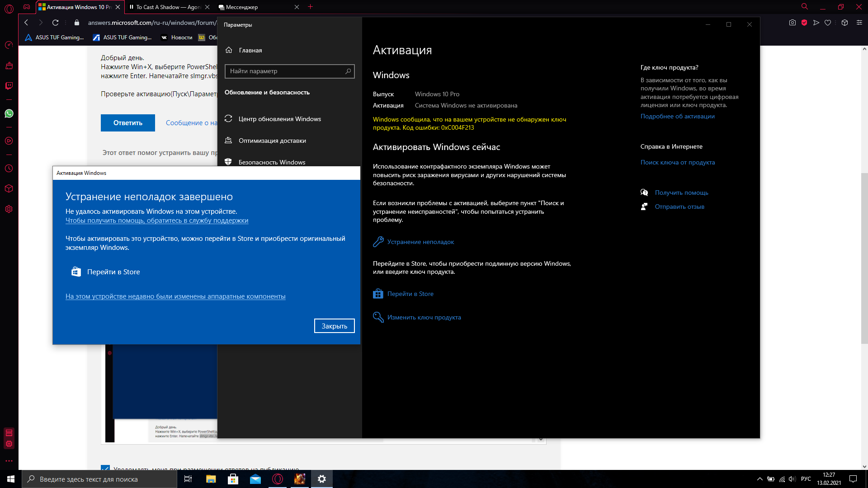Open first ASUS TUF Gaming bookmark
The height and width of the screenshot is (488, 868).
coord(54,38)
